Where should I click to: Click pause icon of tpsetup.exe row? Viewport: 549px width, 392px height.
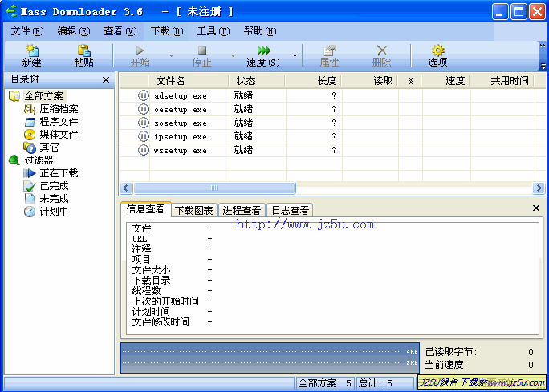(143, 136)
